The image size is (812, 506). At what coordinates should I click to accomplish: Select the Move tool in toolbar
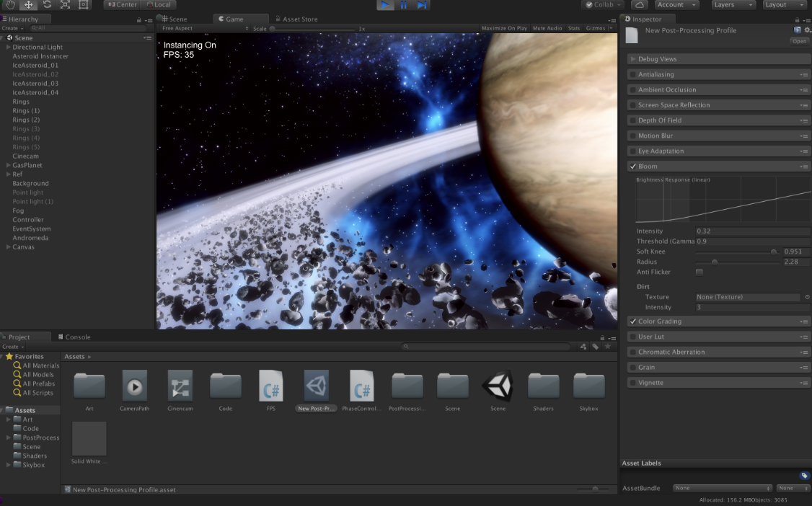pyautogui.click(x=29, y=4)
